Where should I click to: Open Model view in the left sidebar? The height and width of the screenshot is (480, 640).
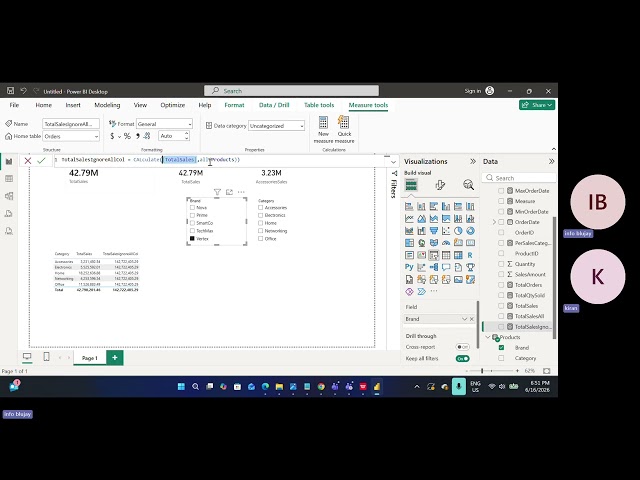coord(9,196)
